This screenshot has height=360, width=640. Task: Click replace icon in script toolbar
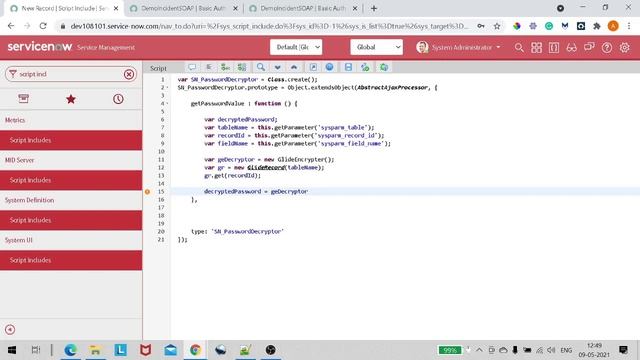coord(225,67)
